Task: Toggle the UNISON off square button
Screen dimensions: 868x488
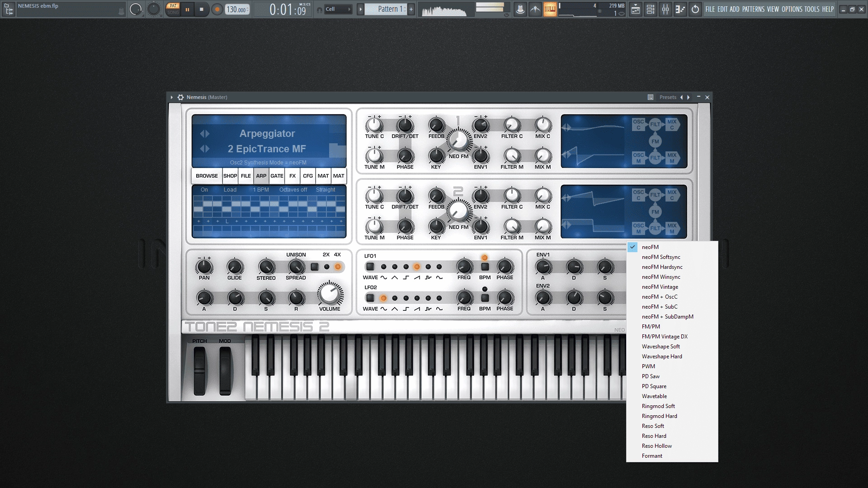Action: (x=315, y=267)
